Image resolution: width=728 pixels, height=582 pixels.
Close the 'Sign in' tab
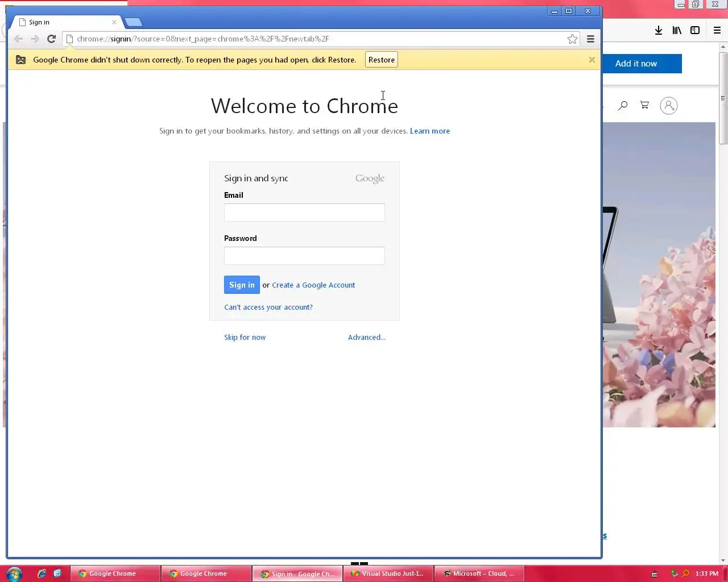(114, 22)
